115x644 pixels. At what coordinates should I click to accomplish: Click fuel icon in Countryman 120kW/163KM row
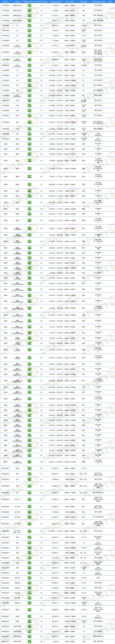(x=29, y=295)
